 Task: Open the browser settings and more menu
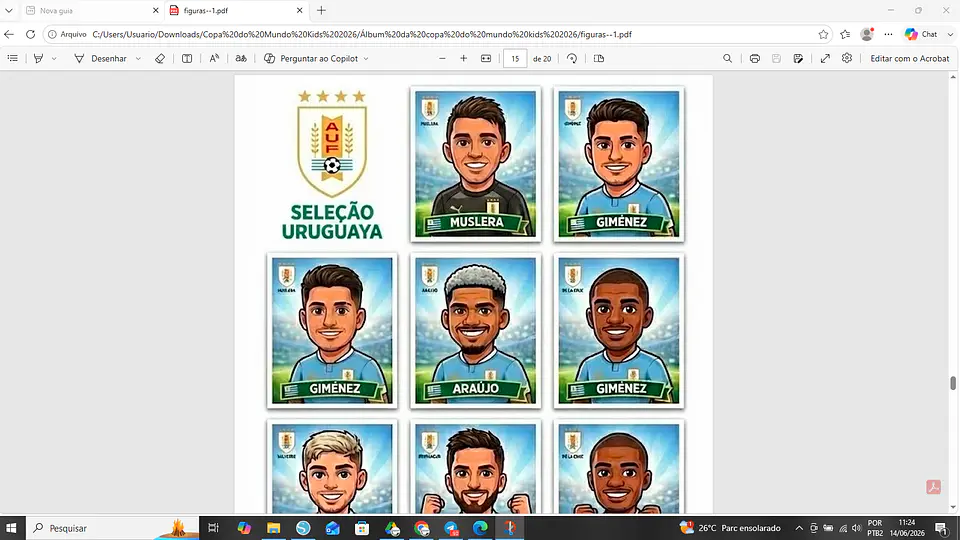click(888, 34)
